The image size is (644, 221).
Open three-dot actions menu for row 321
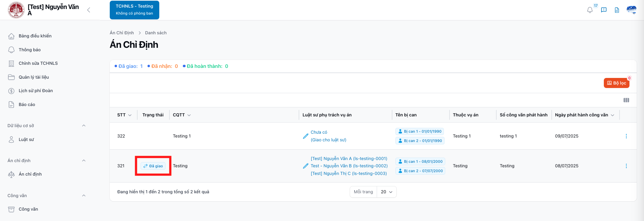(x=626, y=166)
